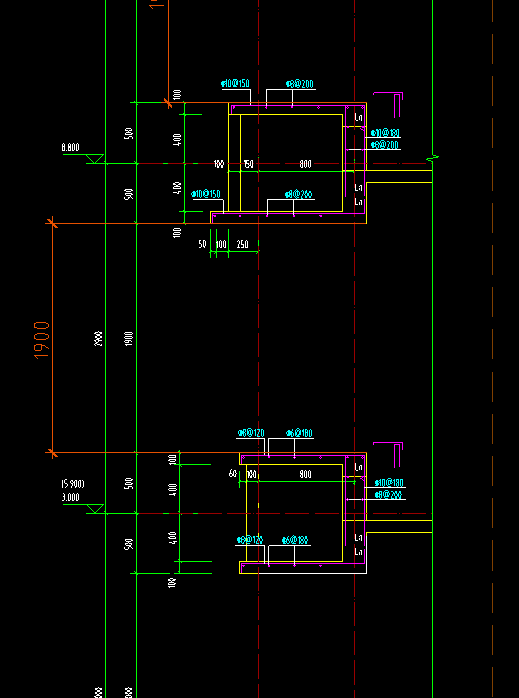Select φ8@120 rebar label above lower section

[x=251, y=433]
